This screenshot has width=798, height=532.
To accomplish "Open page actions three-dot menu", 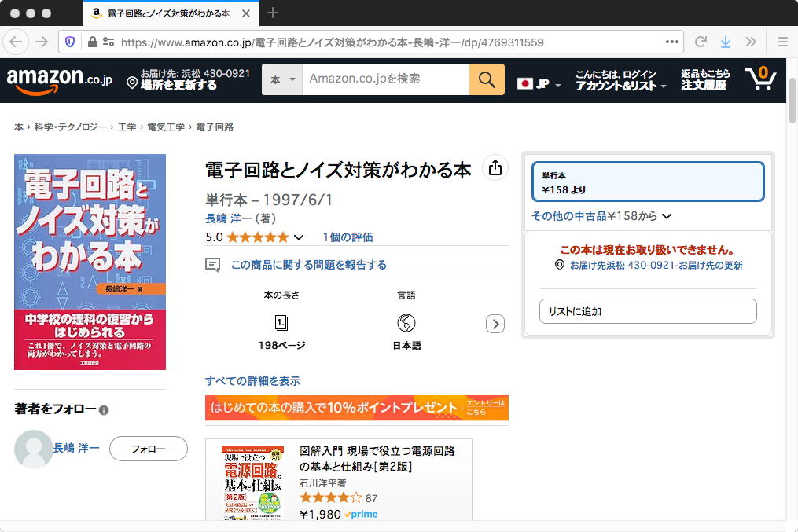I will [671, 42].
